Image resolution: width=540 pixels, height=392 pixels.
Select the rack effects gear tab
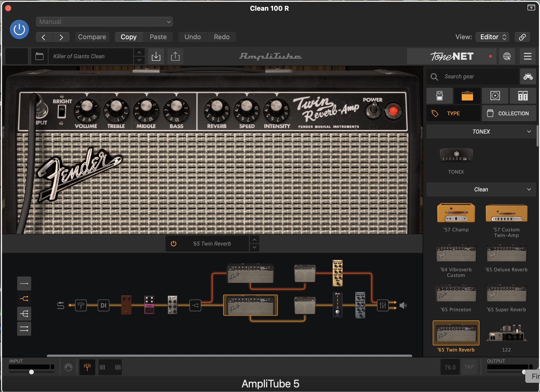523,96
